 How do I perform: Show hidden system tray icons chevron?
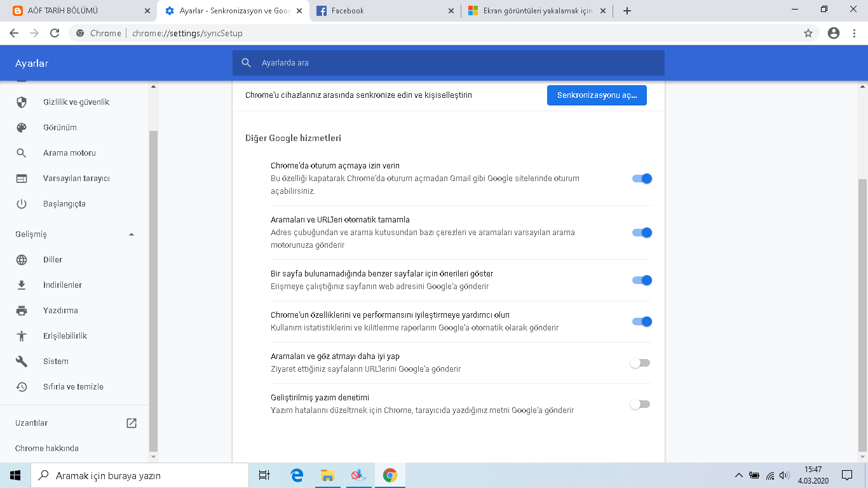click(738, 475)
